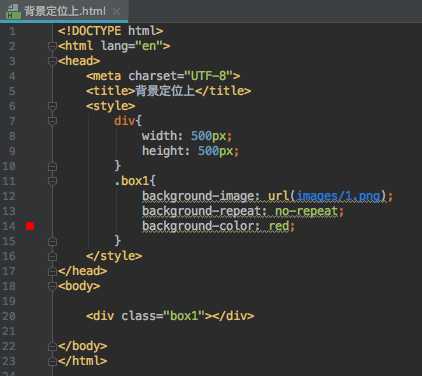This screenshot has width=422, height=376.
Task: Click the background-image property name
Action: point(198,196)
